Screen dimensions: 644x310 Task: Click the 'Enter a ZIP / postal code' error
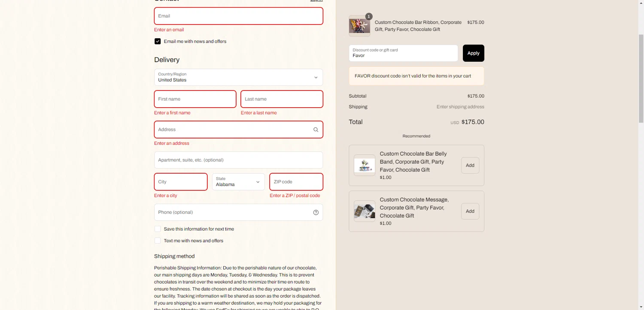295,196
